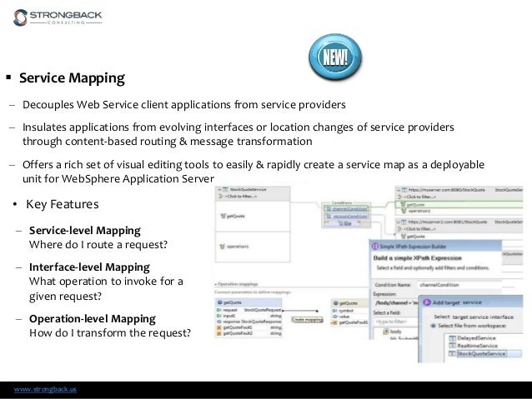Click the interface icon beside the top-left StockQuoteService header
Viewport: 532px width, 399px height.
225,190
